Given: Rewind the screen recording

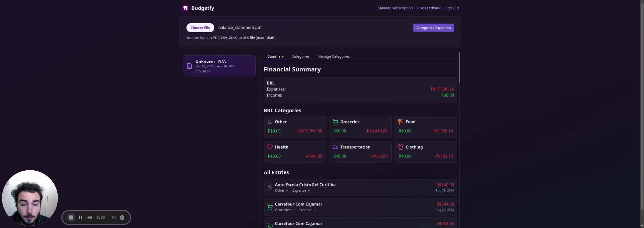Looking at the screenshot, I should pyautogui.click(x=90, y=218).
